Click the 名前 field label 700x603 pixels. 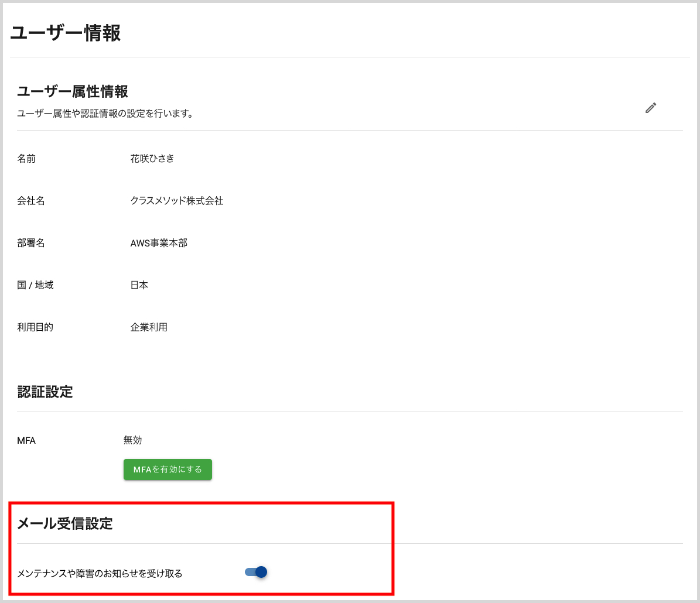(x=26, y=159)
